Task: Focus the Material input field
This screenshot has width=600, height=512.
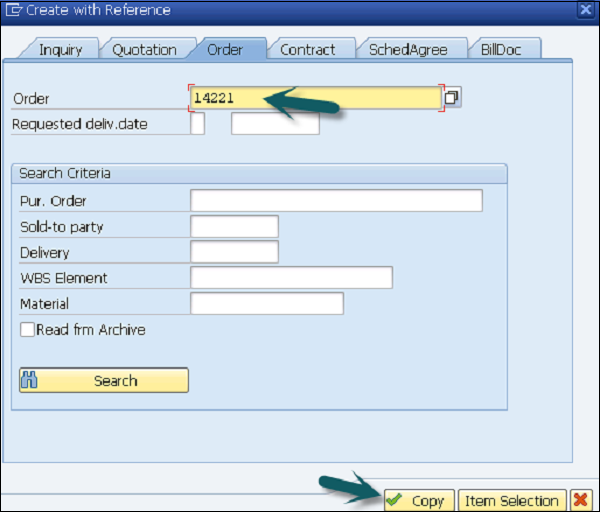Action: [x=267, y=303]
